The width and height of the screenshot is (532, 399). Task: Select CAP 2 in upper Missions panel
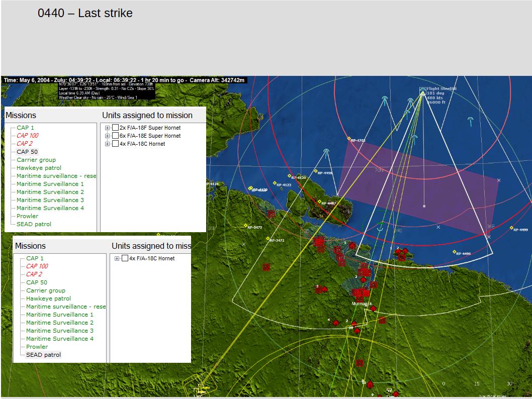(x=25, y=144)
